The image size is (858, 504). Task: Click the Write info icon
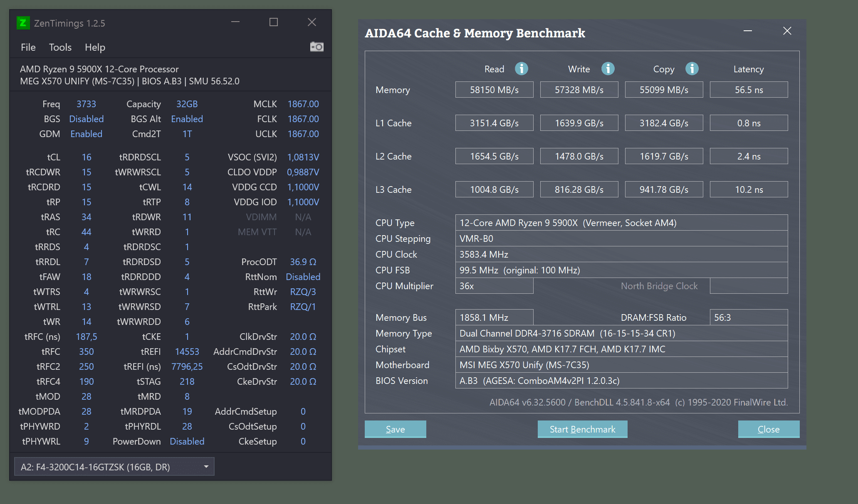pyautogui.click(x=608, y=69)
